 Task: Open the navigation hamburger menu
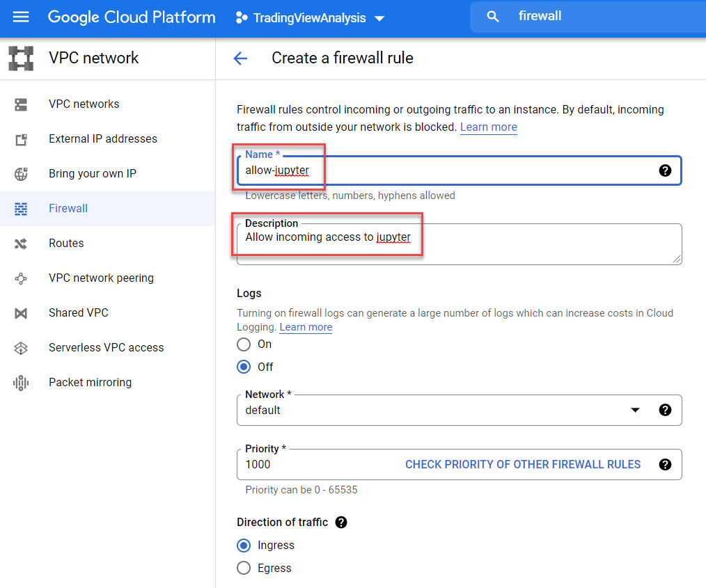click(20, 17)
